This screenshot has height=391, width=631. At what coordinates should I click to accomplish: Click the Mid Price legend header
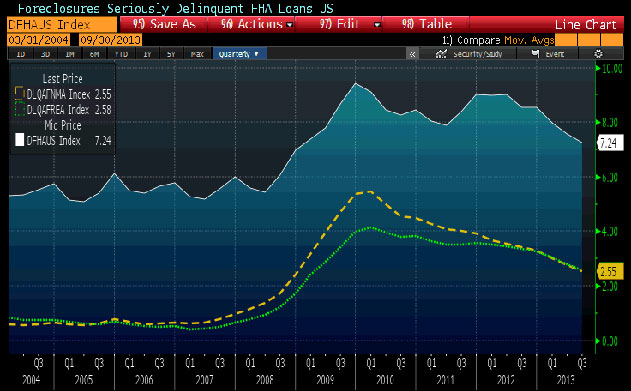[63, 126]
